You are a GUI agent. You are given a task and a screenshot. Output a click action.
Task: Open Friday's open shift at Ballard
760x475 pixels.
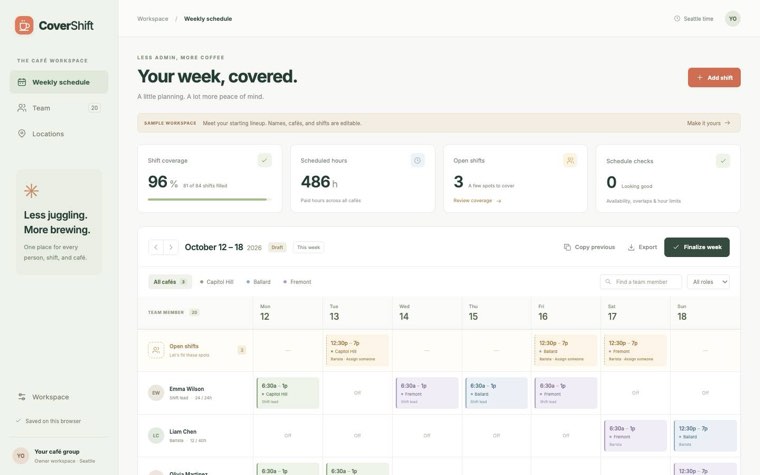pos(566,350)
